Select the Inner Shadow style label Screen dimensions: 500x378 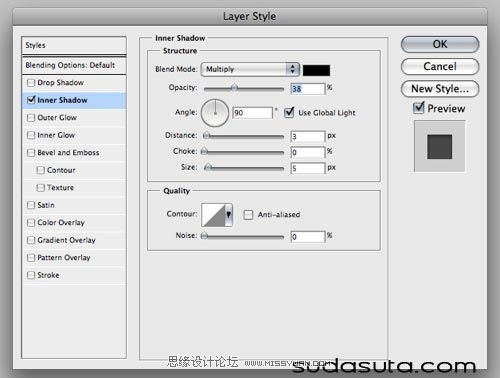coord(62,100)
